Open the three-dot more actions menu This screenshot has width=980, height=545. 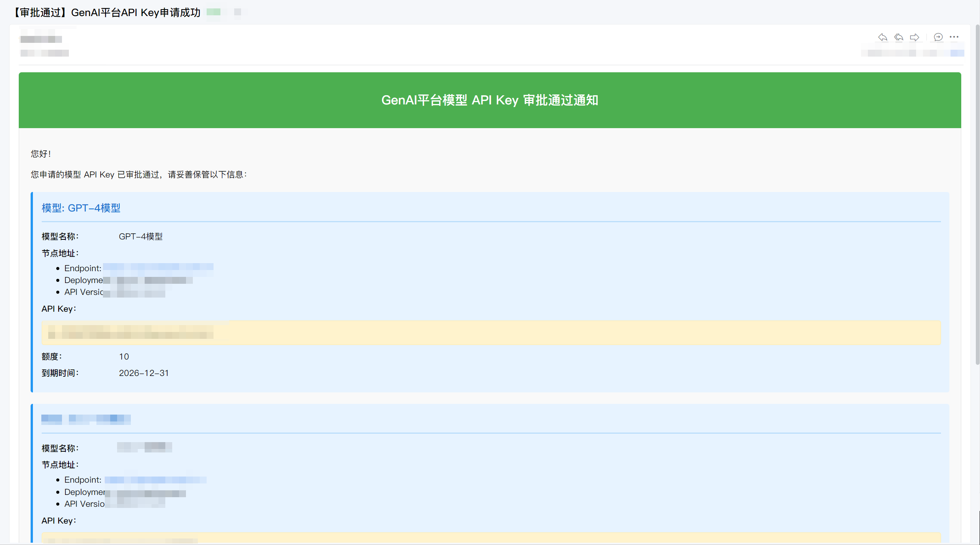point(954,37)
